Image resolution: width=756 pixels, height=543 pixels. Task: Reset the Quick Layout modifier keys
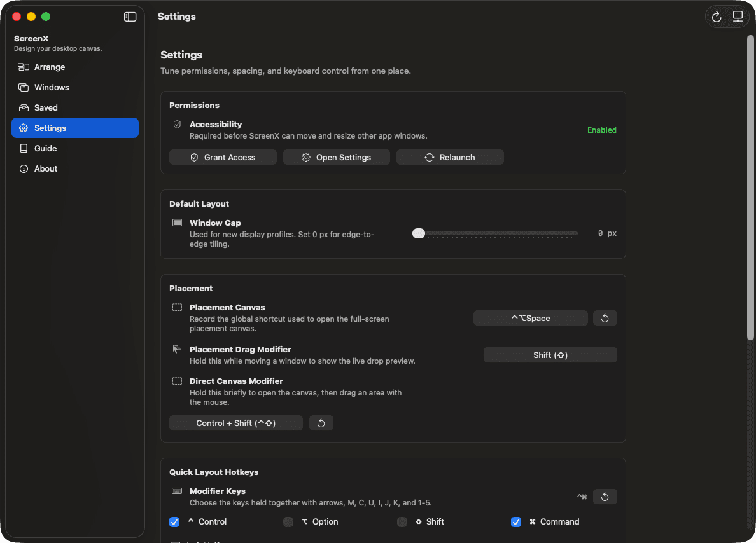tap(605, 497)
